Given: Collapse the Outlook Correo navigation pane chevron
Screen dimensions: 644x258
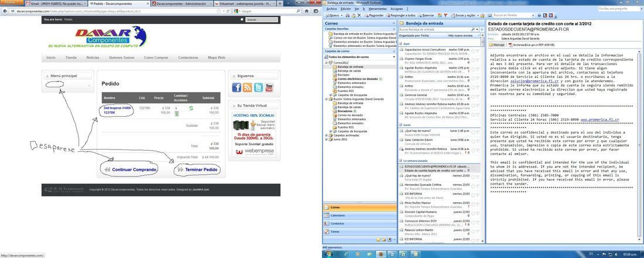Looking at the screenshot, I should coord(393,23).
